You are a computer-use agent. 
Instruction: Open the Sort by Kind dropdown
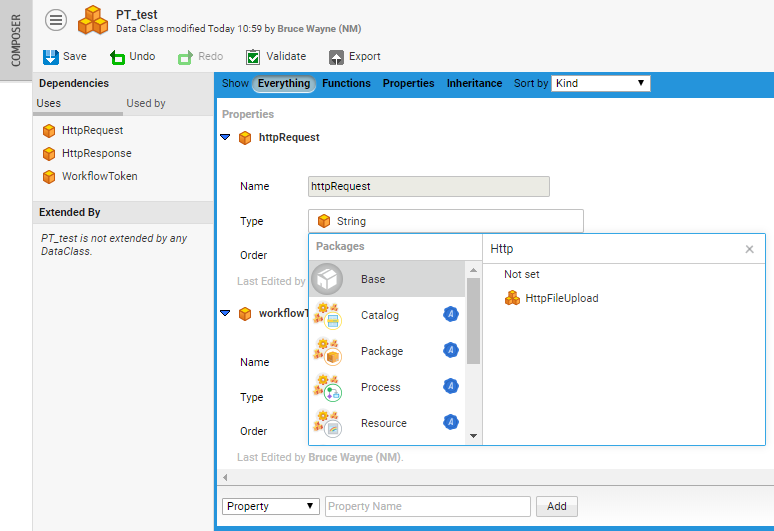[601, 84]
